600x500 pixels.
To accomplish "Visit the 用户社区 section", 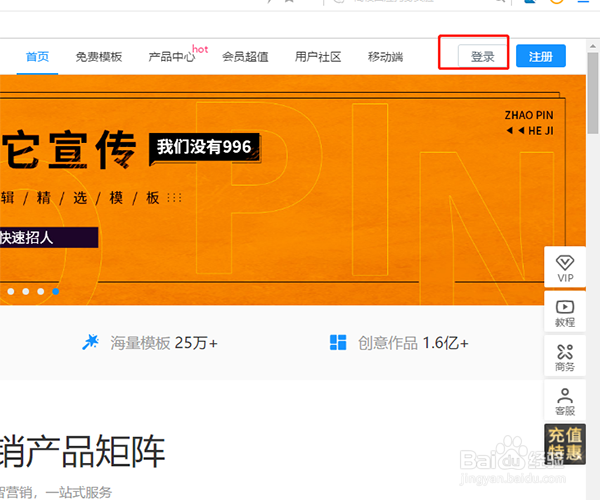I will [318, 57].
